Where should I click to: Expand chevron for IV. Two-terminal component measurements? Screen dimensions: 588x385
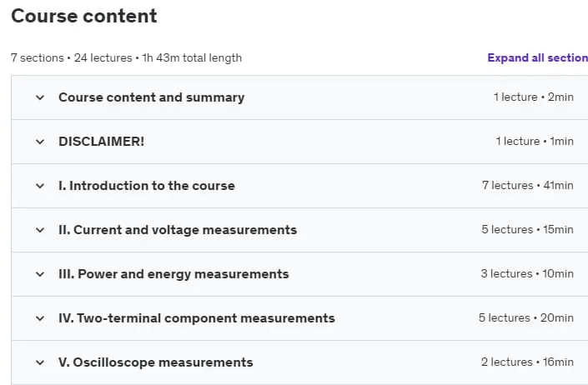click(x=40, y=318)
